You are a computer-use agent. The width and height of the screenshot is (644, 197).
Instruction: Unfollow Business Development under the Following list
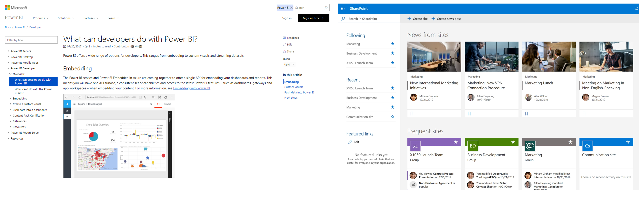coord(392,53)
